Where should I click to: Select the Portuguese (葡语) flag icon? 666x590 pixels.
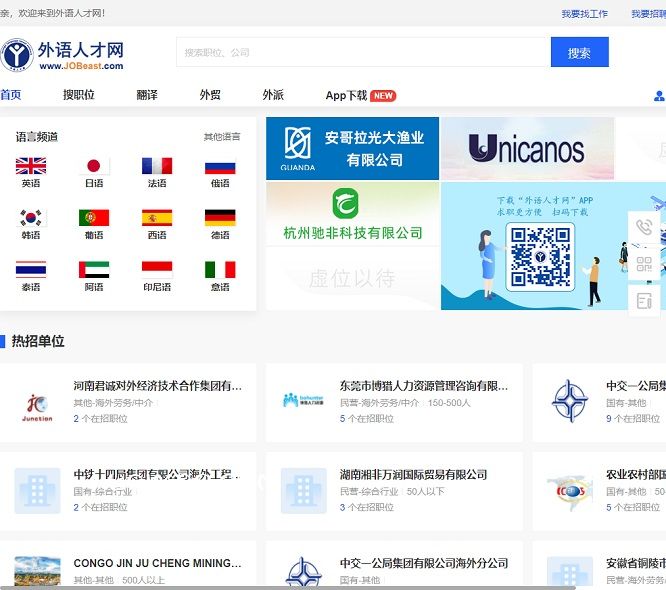94,218
